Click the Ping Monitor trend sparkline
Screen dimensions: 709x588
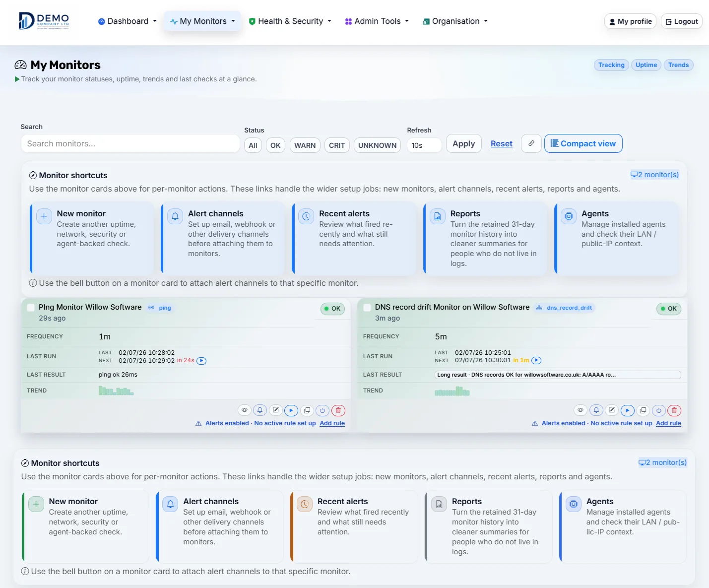click(116, 391)
